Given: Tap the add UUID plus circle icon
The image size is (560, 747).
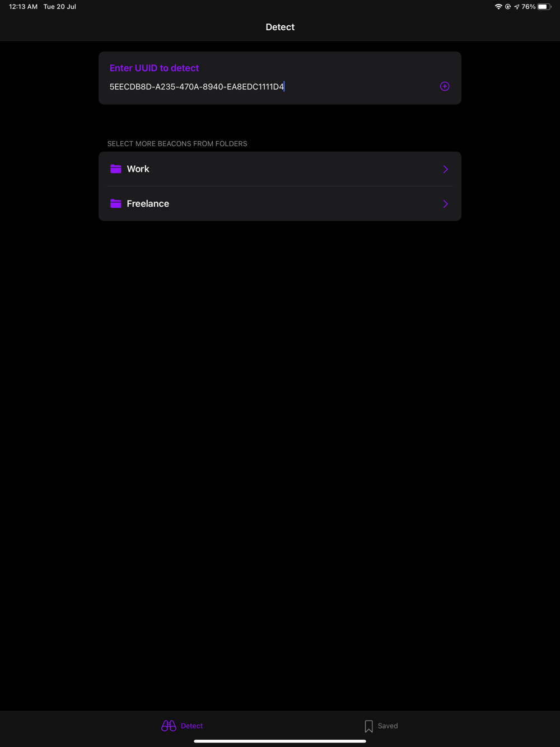Looking at the screenshot, I should 445,86.
